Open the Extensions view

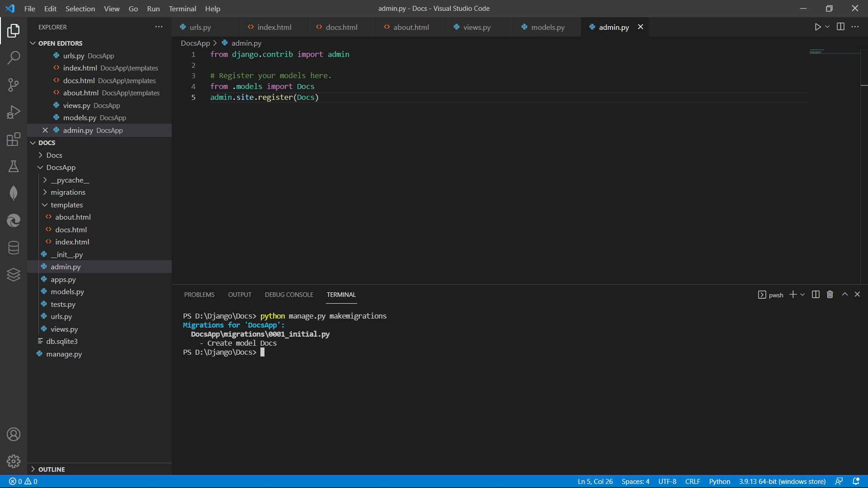(14, 139)
